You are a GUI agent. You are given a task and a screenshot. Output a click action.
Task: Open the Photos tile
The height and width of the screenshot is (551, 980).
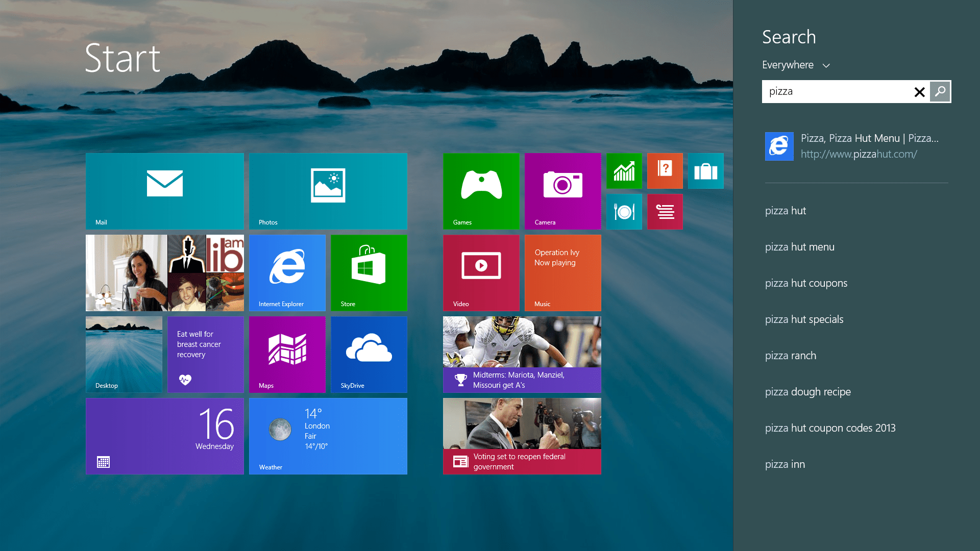click(328, 191)
